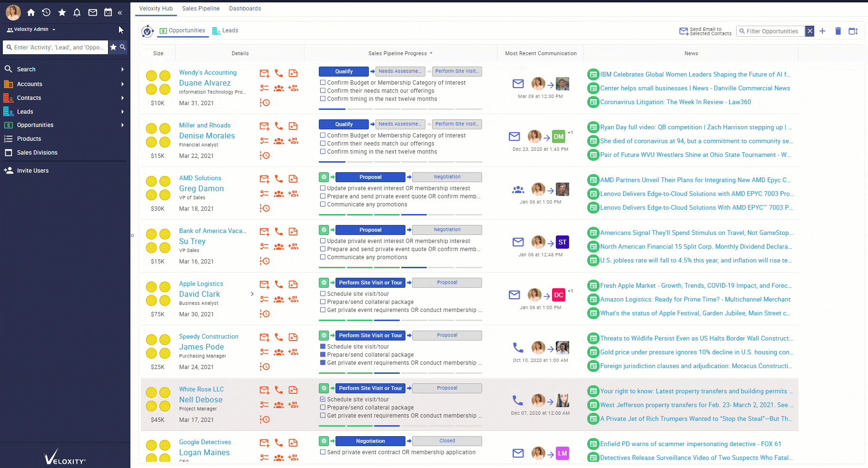Open the Coronavirus Litigation Law360 news link
The image size is (868, 468).
(675, 102)
